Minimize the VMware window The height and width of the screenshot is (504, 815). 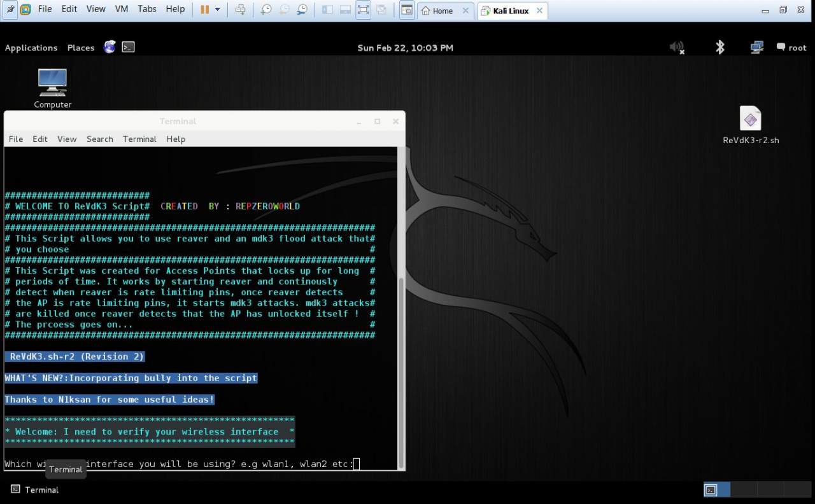[766, 10]
